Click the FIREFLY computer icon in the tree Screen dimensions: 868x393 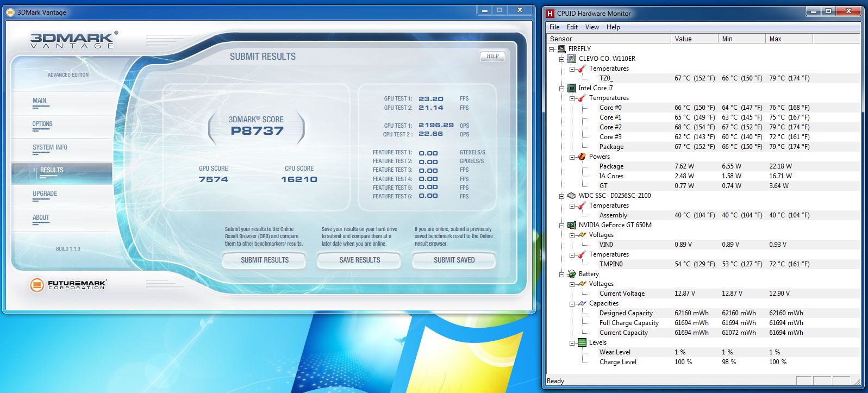561,49
